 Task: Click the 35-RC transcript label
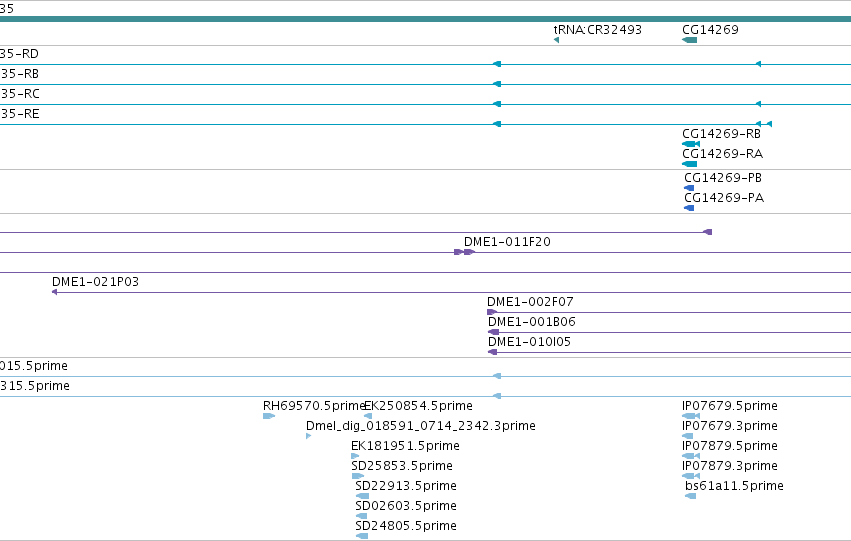coord(20,94)
